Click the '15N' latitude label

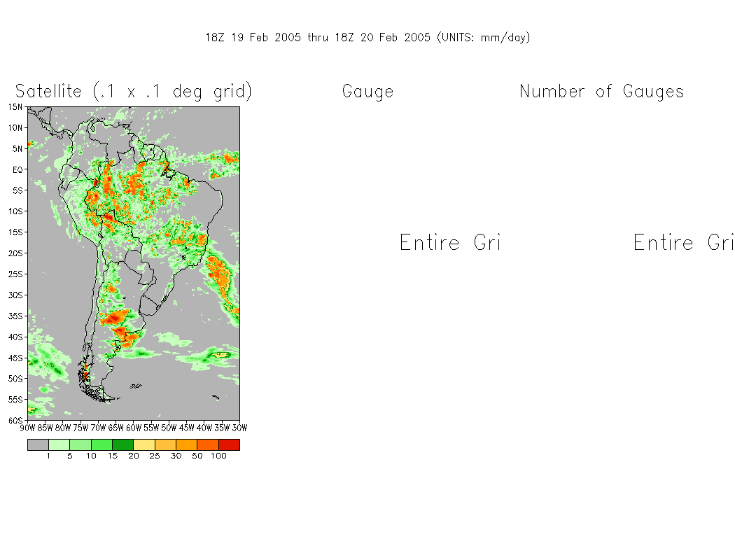tap(15, 107)
